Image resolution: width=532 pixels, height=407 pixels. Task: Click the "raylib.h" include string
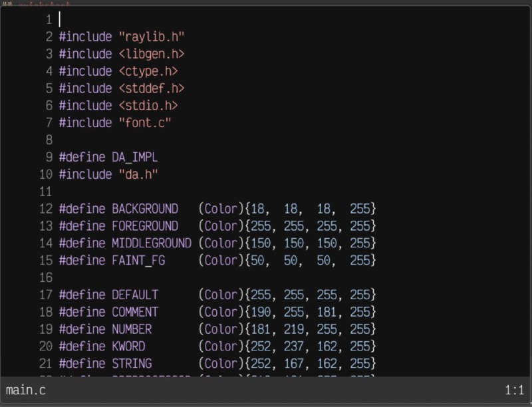[152, 37]
